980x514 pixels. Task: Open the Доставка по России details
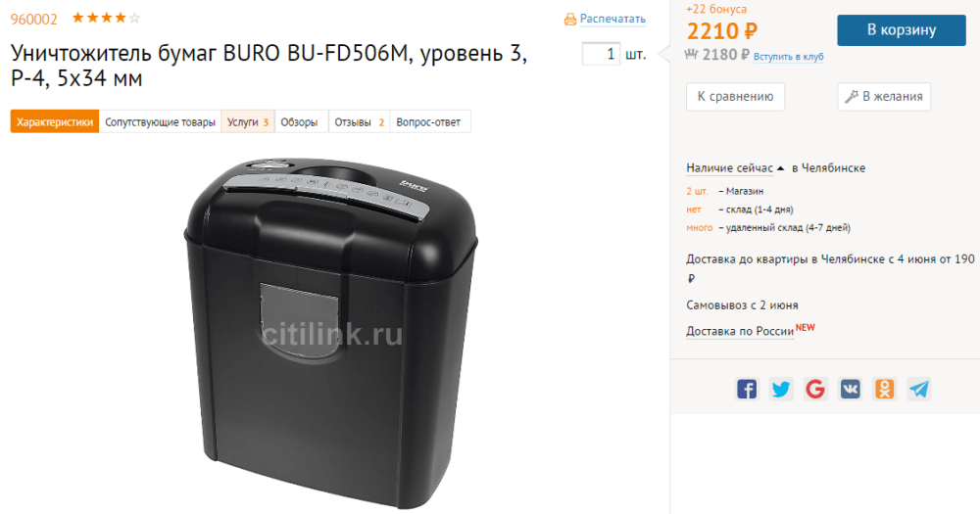[740, 331]
